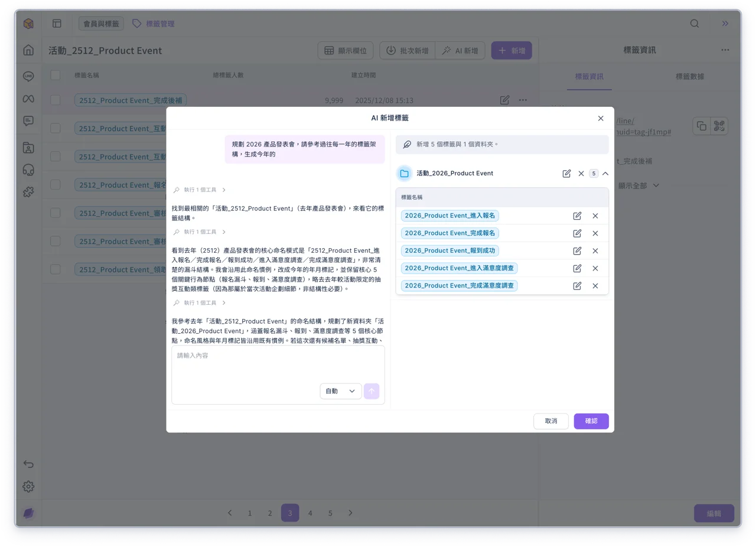The image size is (756, 547).
Task: Remove the 活動_2026_Product Event folder
Action: (x=581, y=174)
